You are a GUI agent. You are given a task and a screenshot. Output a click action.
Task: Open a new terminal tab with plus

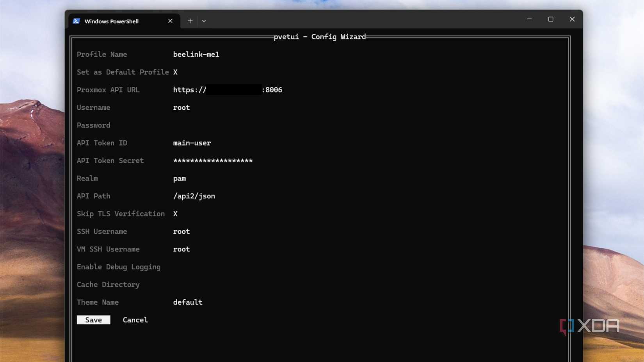[190, 21]
